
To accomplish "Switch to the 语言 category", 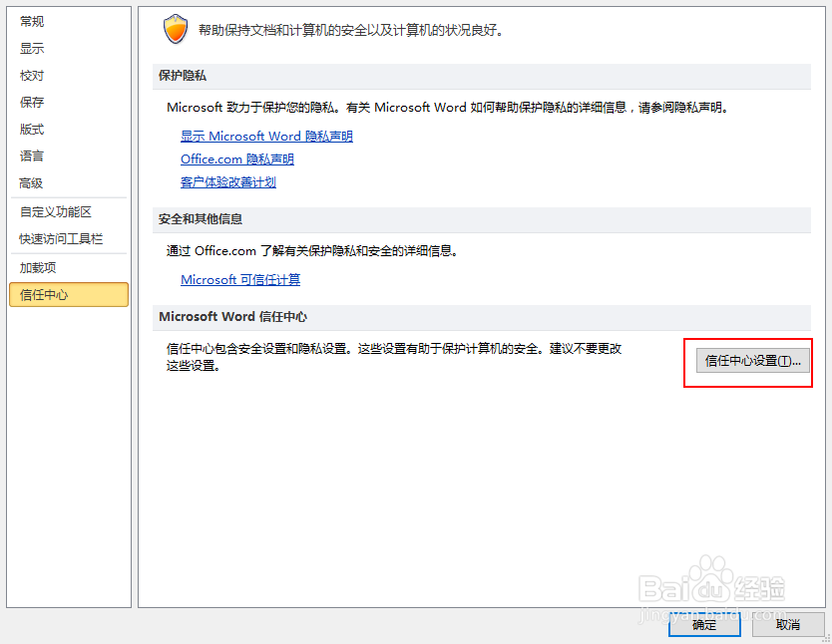I will (32, 156).
